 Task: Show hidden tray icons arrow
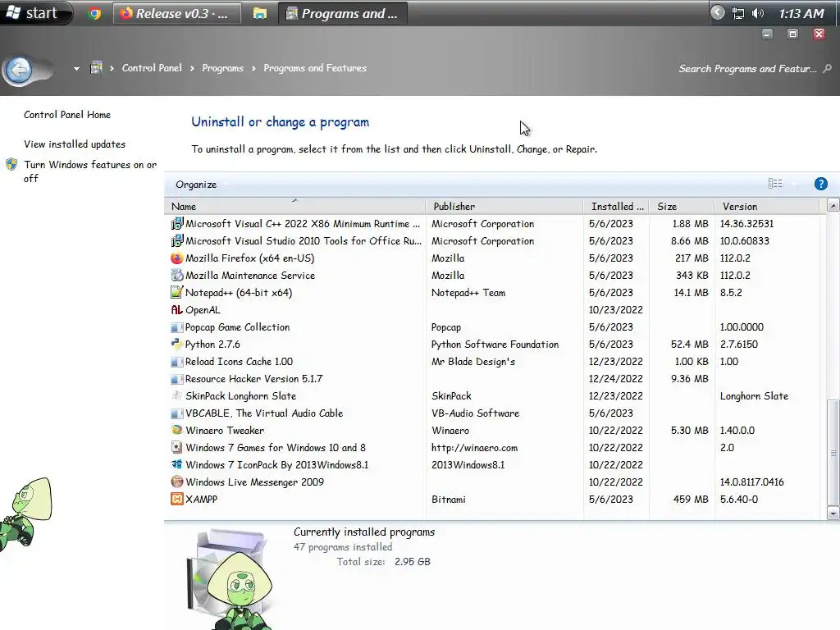coord(717,13)
